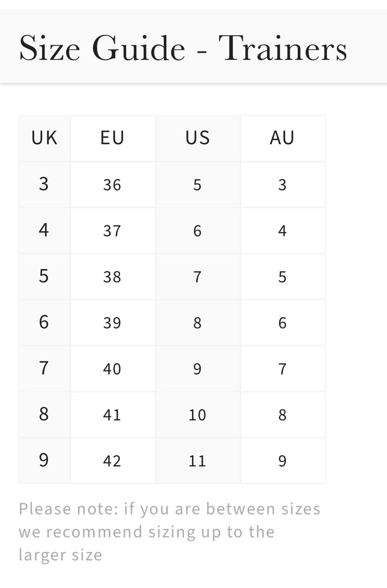Viewport: 387px width, 588px height.
Task: Select the AU column header
Action: point(283,138)
